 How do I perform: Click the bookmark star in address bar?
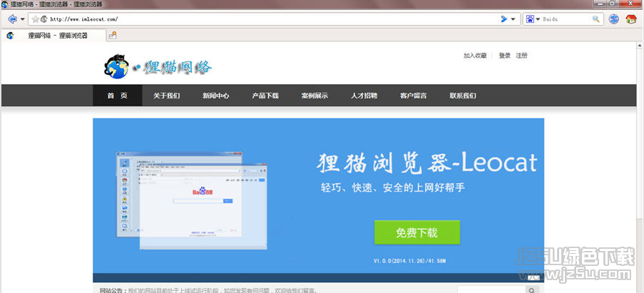point(36,19)
